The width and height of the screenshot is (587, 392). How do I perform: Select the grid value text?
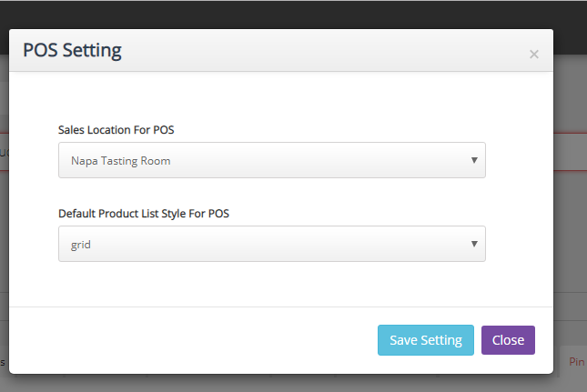[x=80, y=245]
